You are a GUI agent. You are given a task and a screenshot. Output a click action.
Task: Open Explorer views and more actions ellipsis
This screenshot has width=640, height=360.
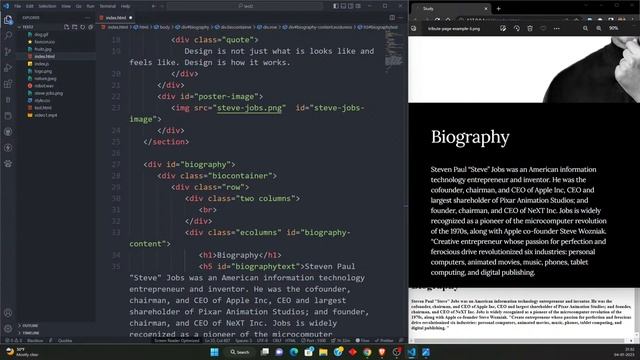[x=87, y=18]
